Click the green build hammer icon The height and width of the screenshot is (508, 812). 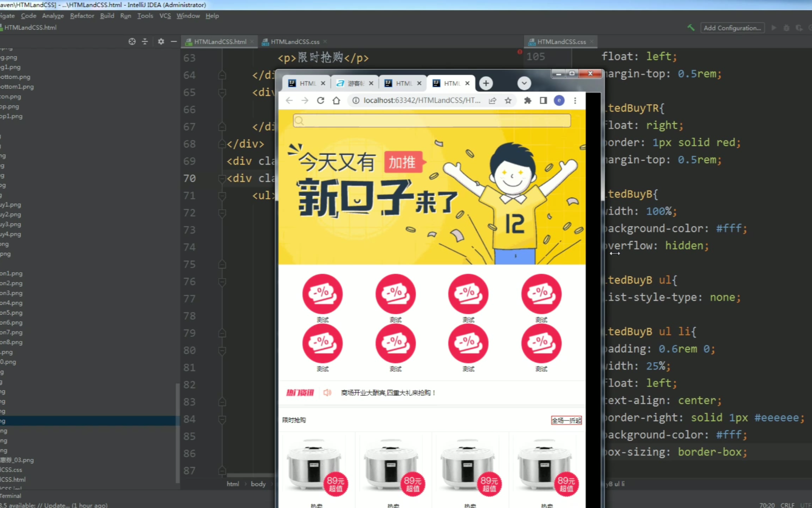(x=691, y=28)
